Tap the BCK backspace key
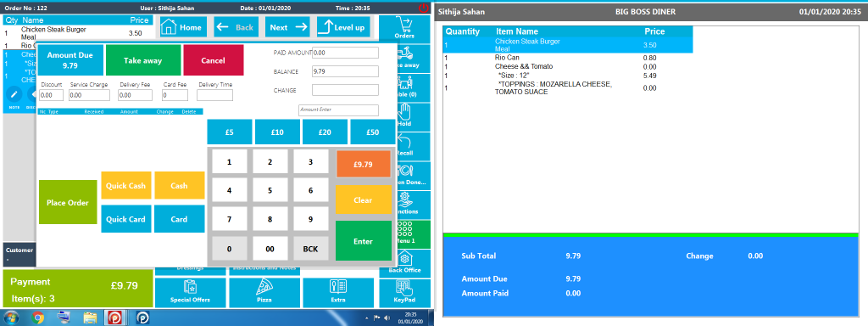The image size is (868, 326). pyautogui.click(x=310, y=249)
